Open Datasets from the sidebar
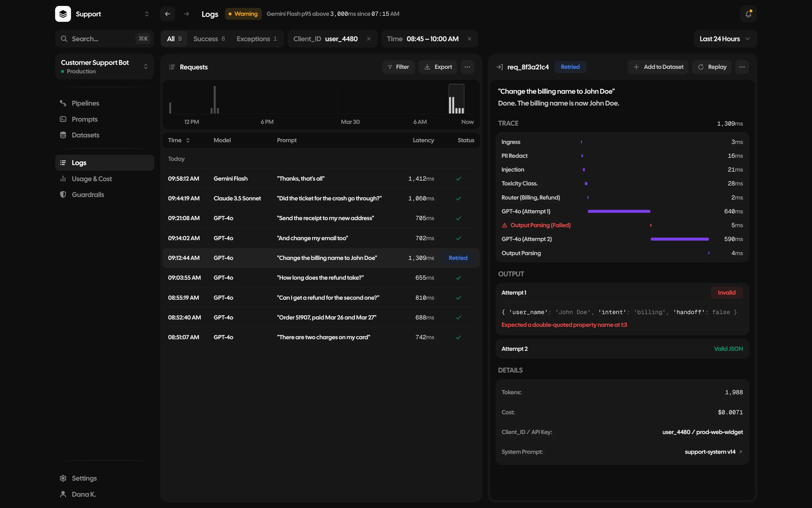This screenshot has width=812, height=508. click(105, 135)
